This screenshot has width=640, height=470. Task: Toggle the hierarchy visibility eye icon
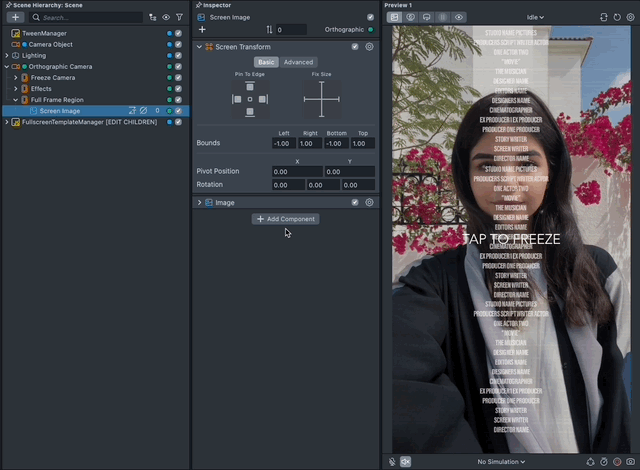pyautogui.click(x=166, y=17)
